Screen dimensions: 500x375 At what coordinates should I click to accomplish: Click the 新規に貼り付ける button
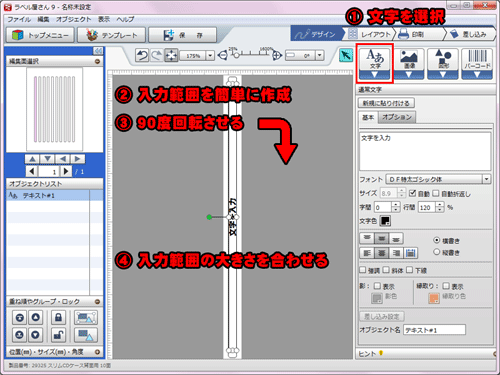pyautogui.click(x=386, y=103)
